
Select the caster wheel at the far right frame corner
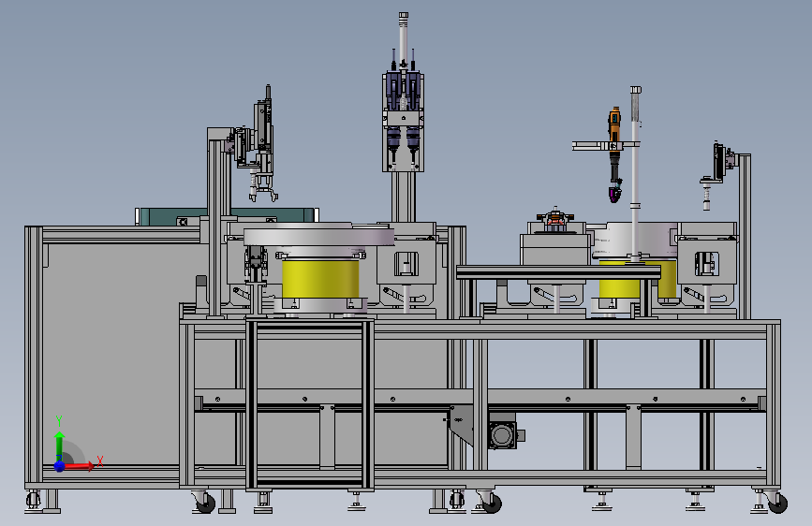point(776,503)
